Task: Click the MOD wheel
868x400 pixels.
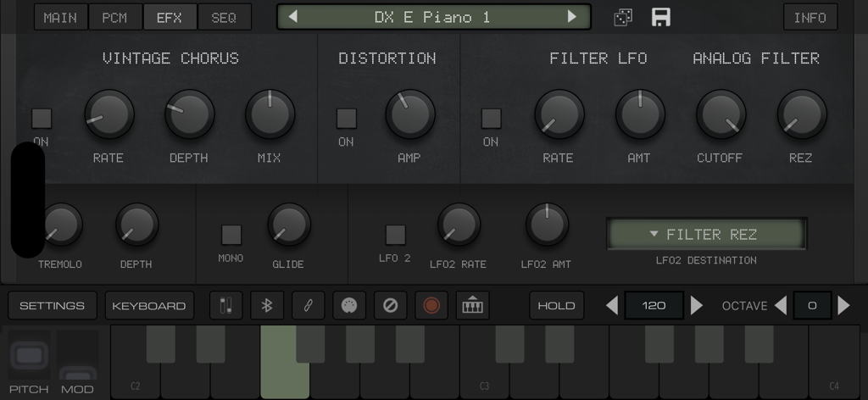Action: coord(77,356)
